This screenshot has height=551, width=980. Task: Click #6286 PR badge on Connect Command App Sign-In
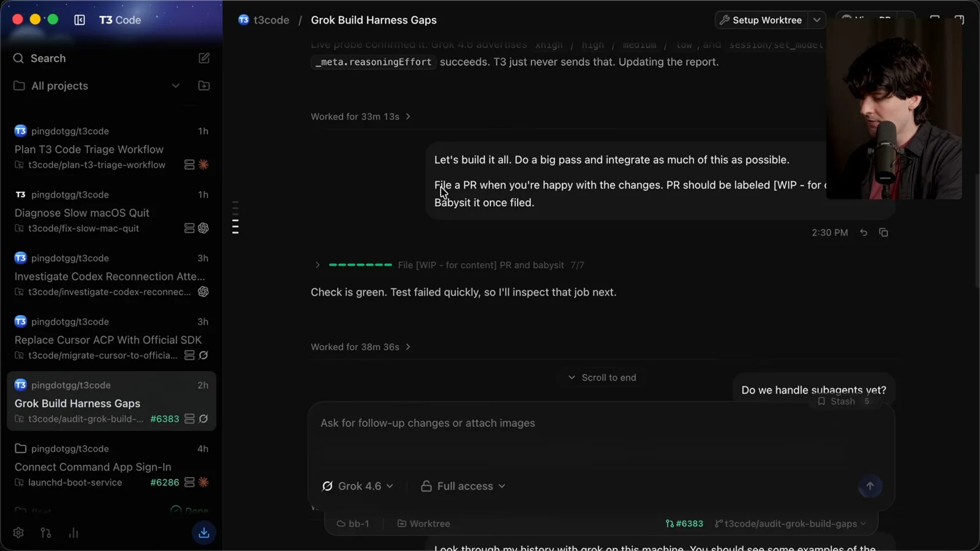[164, 482]
